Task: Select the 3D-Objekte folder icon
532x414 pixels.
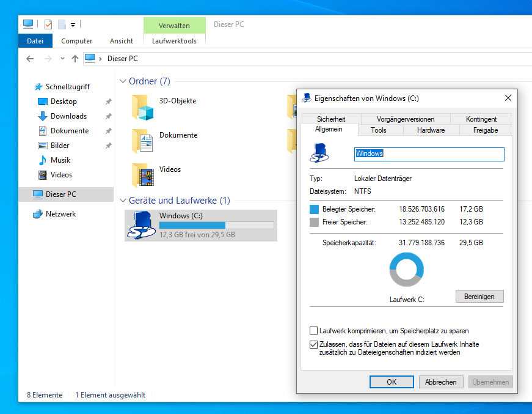Action: [x=143, y=107]
